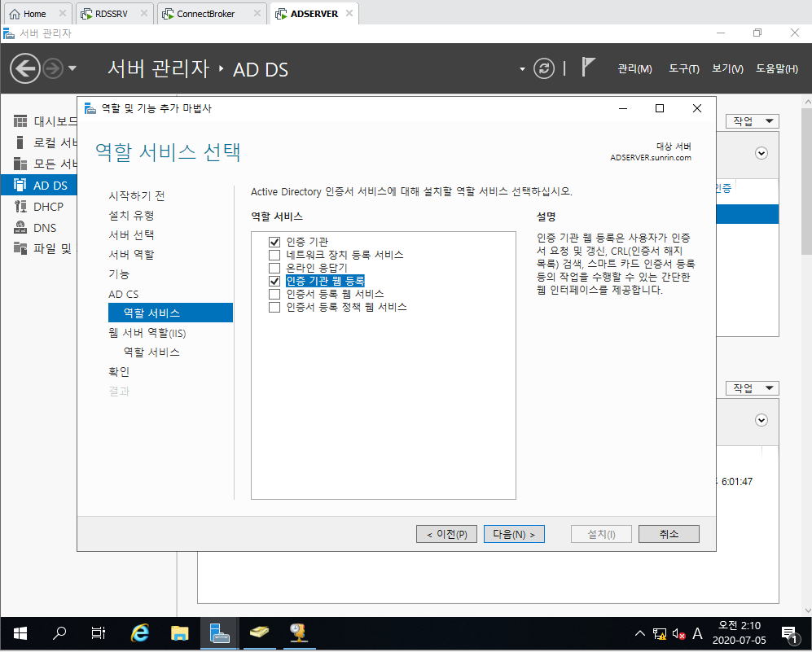Switch to the RDSSRV tab
Image resolution: width=812 pixels, height=652 pixels.
click(x=112, y=14)
